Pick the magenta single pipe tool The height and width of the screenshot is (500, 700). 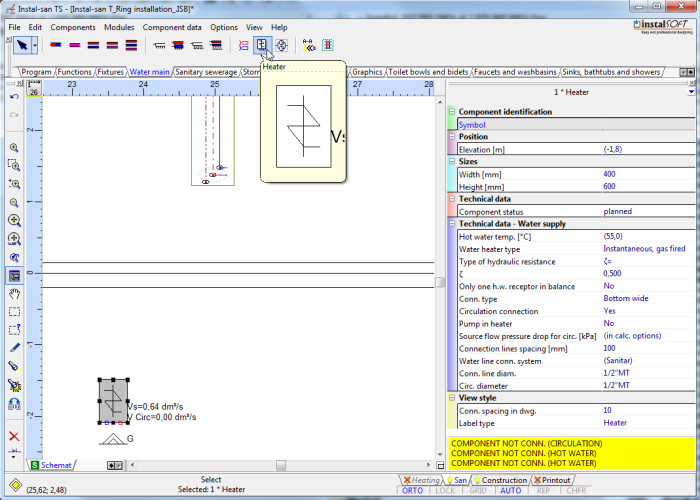tap(75, 45)
